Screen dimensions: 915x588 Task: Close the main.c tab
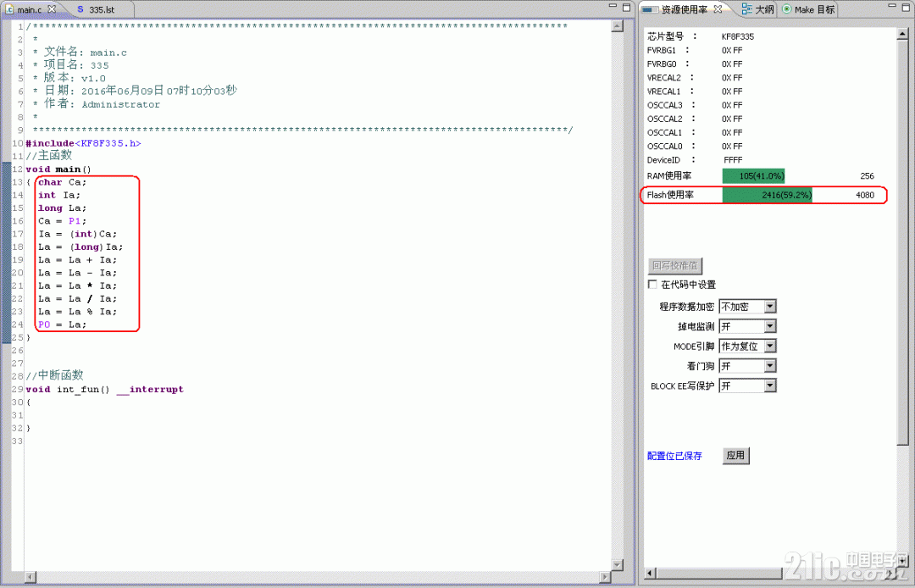point(52,9)
